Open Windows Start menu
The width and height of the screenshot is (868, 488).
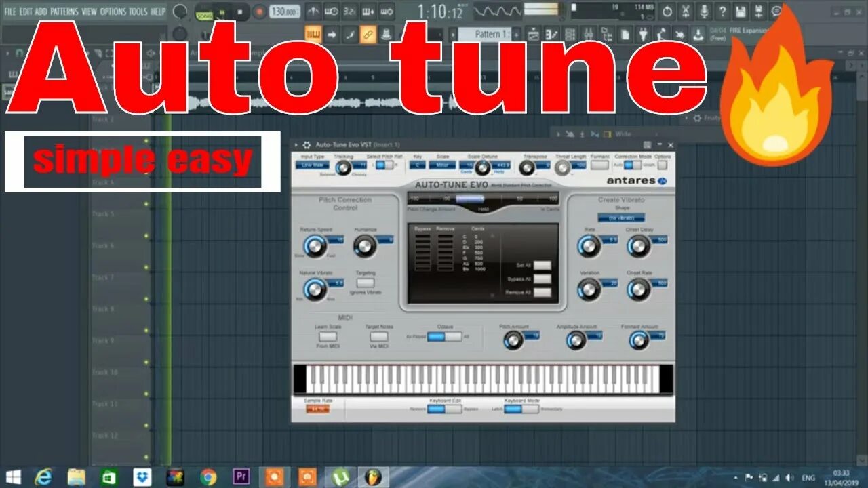point(13,476)
